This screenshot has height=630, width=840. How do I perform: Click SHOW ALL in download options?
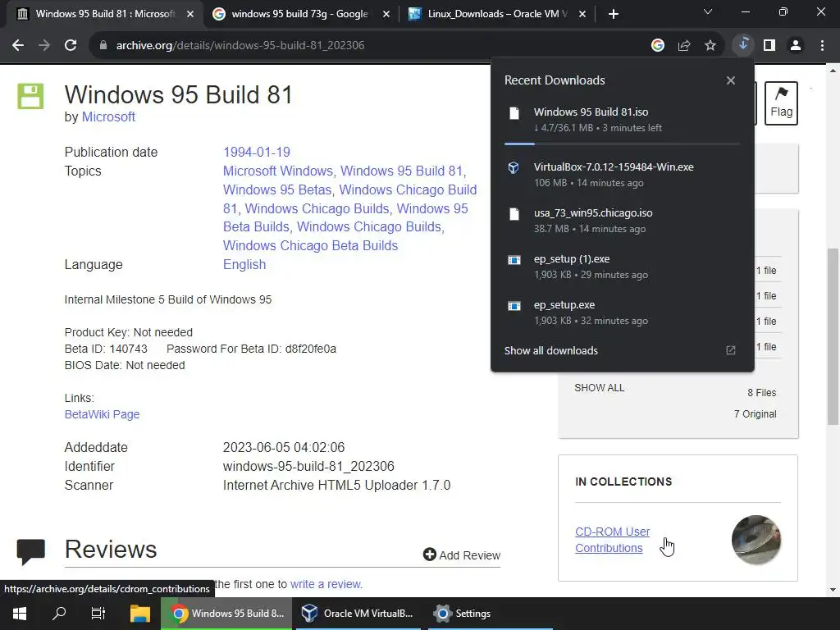click(599, 388)
